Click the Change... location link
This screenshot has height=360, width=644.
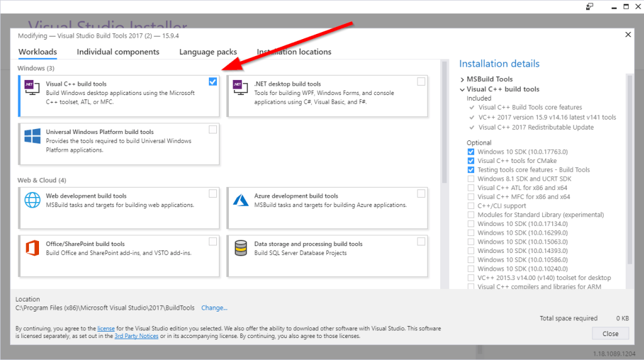tap(214, 308)
